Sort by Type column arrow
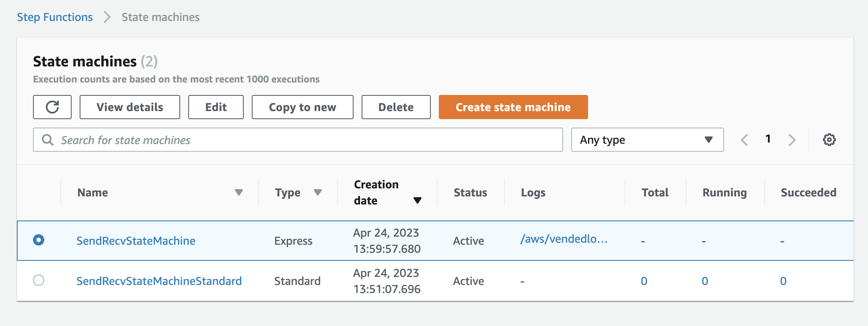The image size is (868, 326). pos(318,192)
